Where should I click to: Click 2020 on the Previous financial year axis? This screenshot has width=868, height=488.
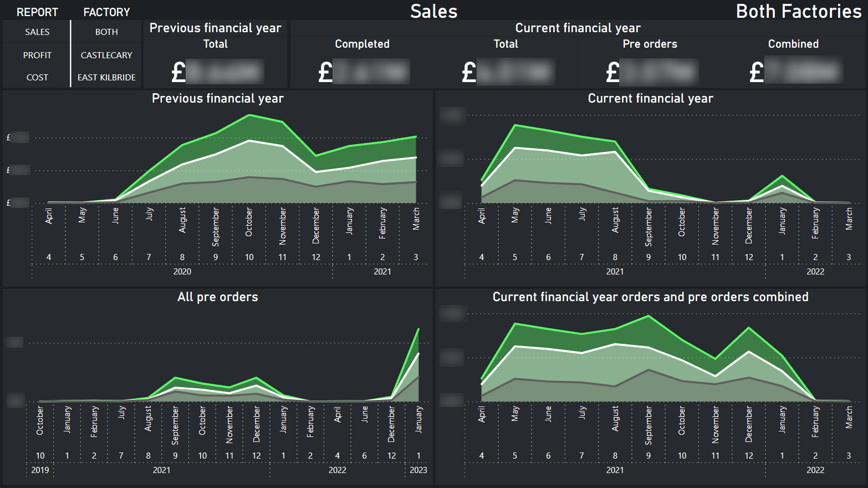(182, 272)
